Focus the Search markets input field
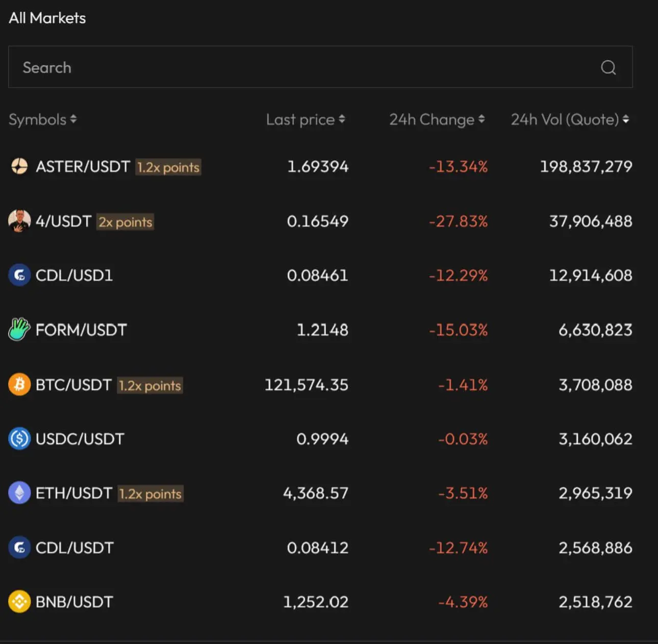 [x=306, y=67]
